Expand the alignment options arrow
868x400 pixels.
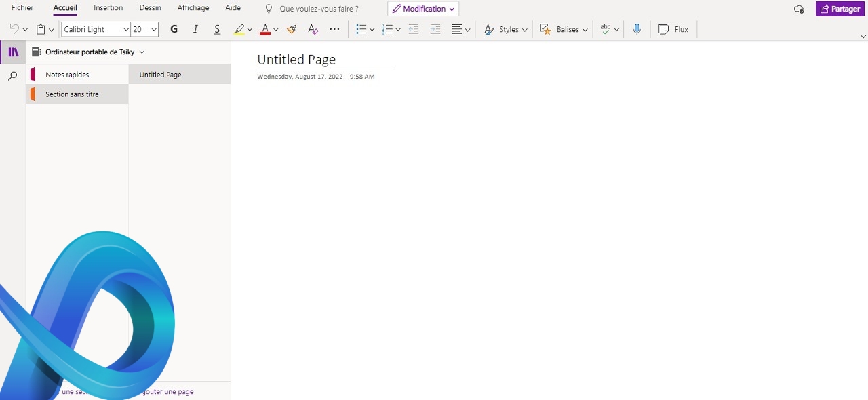(x=467, y=30)
